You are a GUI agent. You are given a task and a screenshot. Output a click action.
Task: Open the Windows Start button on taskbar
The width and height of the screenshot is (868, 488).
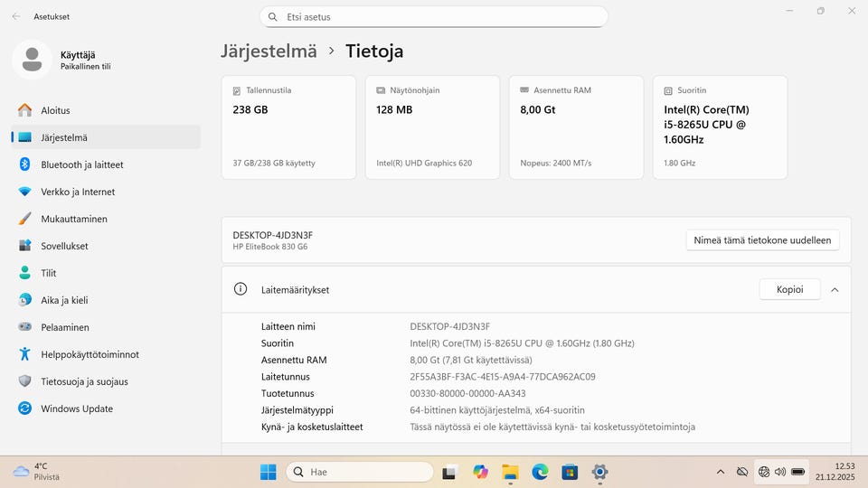tap(268, 472)
